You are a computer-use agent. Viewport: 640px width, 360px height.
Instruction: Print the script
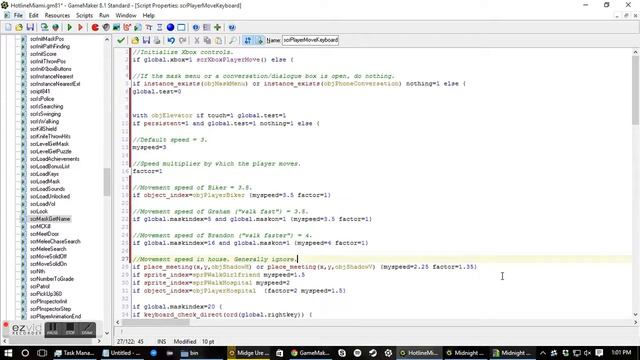[x=157, y=40]
